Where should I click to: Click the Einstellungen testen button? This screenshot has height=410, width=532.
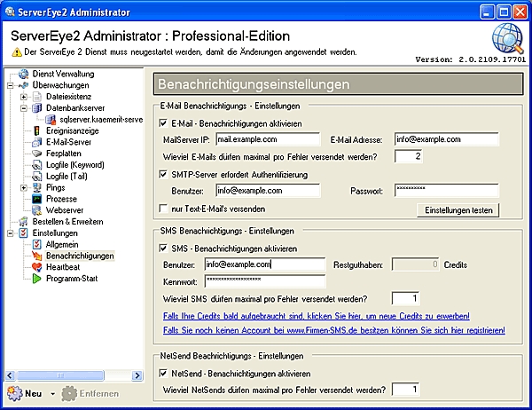(x=457, y=210)
